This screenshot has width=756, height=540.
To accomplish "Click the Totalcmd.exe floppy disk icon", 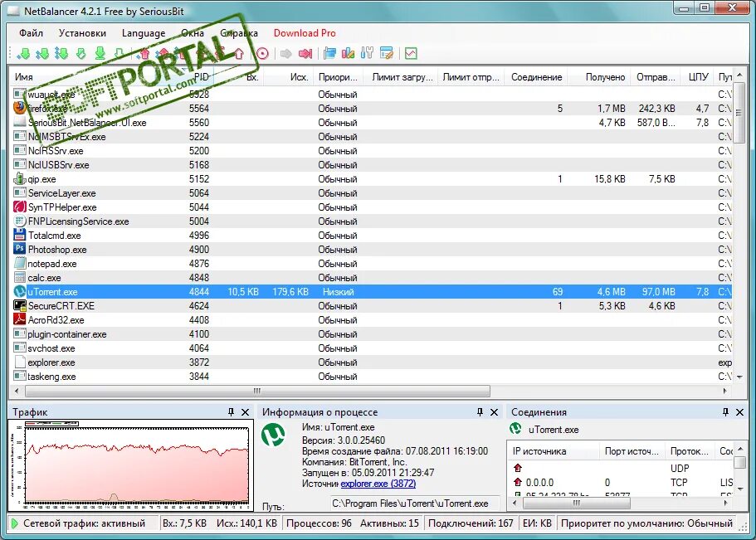I will (19, 235).
